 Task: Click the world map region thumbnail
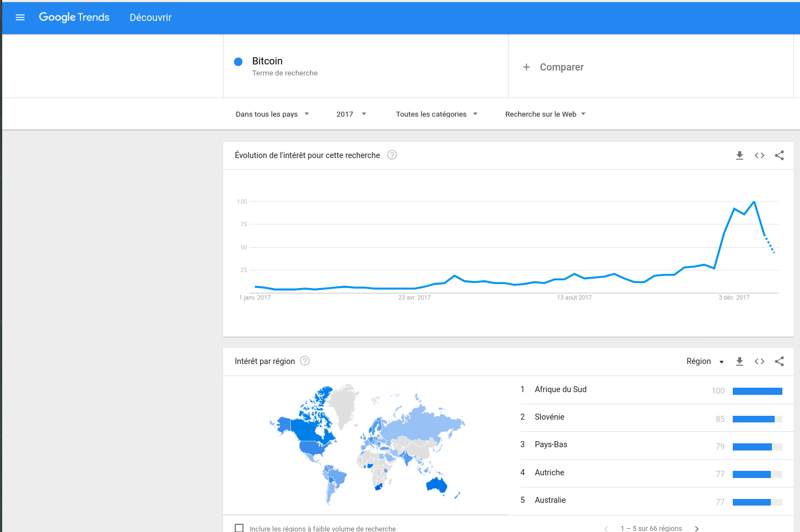(367, 444)
